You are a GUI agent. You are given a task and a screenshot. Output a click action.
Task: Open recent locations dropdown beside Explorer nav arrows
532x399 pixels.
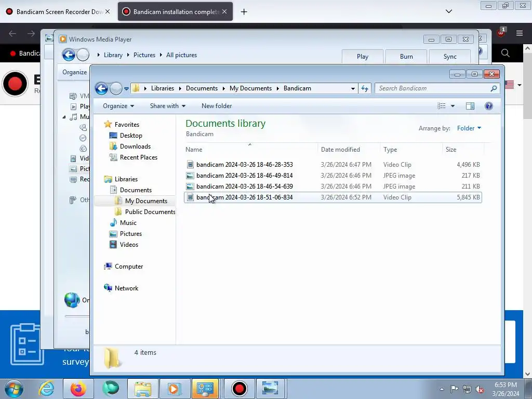click(x=126, y=89)
